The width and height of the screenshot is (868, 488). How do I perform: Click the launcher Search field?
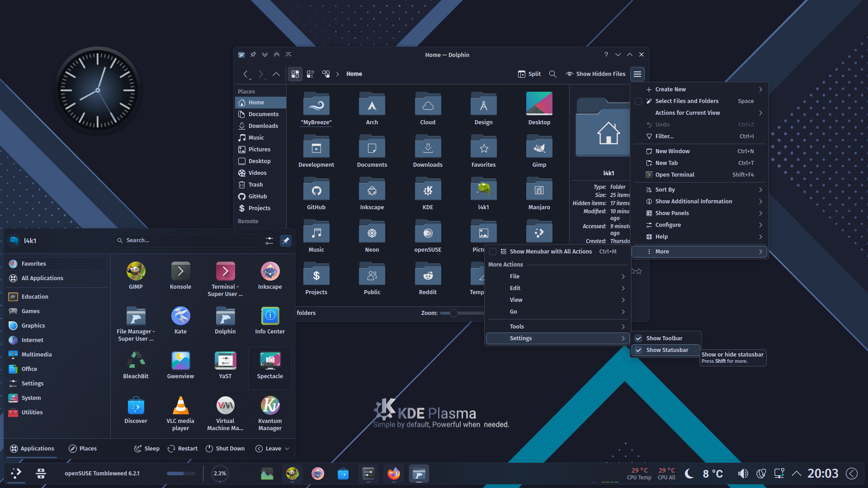coord(186,240)
